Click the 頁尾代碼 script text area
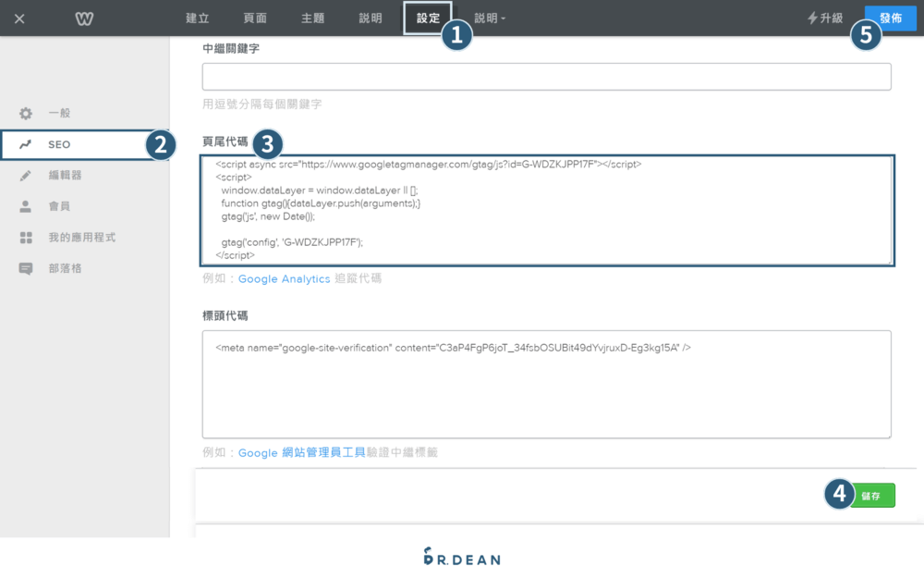This screenshot has width=924, height=578. (545, 210)
